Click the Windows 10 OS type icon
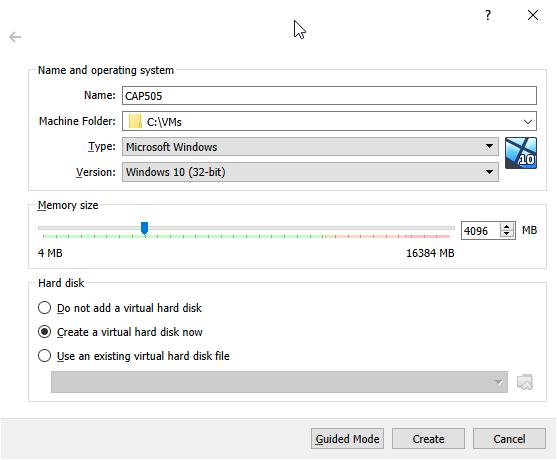The image size is (557, 460). pyautogui.click(x=521, y=153)
